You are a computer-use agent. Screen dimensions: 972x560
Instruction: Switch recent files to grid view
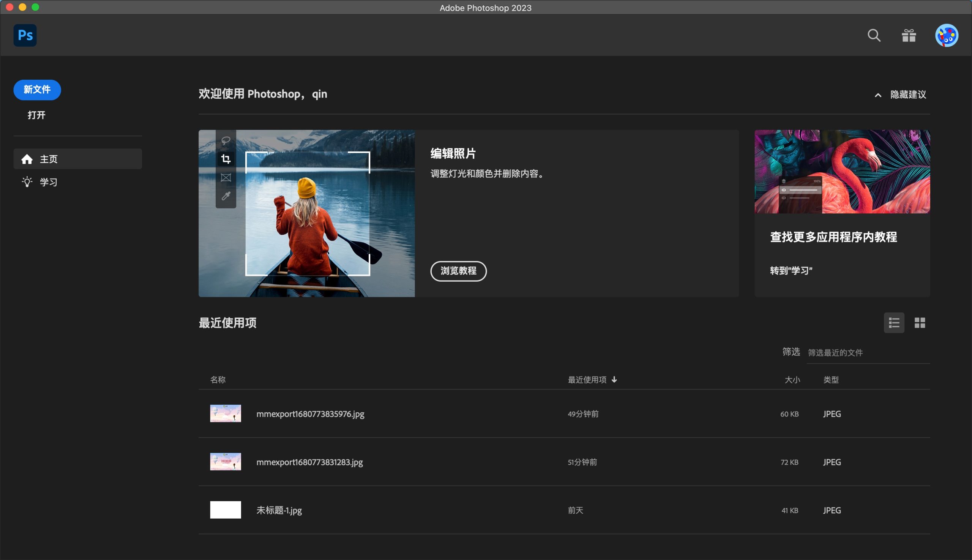pyautogui.click(x=919, y=323)
